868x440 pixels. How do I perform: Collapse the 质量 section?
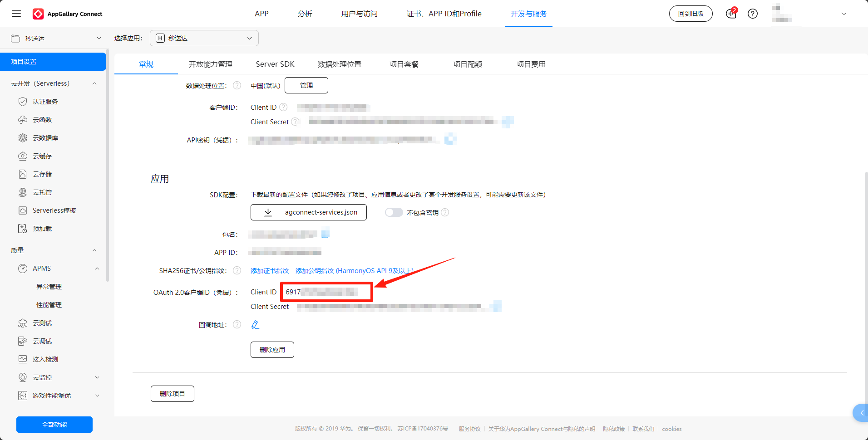[x=94, y=250]
